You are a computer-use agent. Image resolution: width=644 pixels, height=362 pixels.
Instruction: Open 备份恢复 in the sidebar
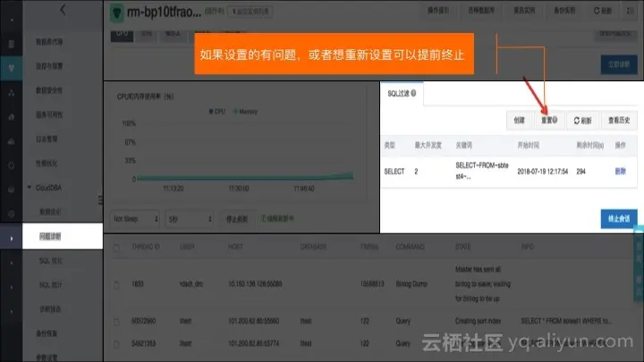coord(47,333)
